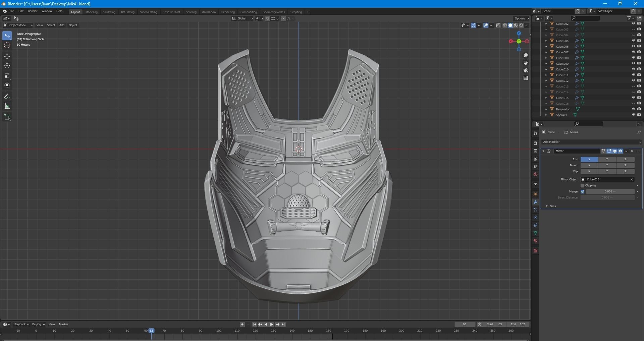Select the Scale tool

pyautogui.click(x=7, y=76)
